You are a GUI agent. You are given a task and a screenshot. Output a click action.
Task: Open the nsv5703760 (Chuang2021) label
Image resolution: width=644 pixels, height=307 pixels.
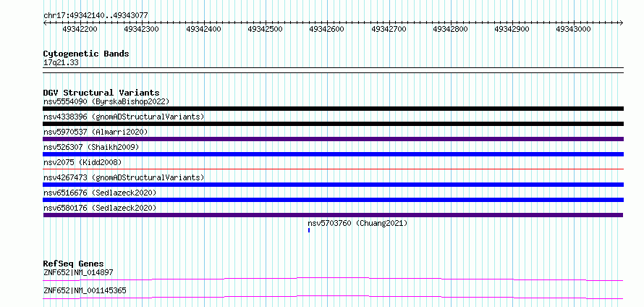(x=357, y=223)
